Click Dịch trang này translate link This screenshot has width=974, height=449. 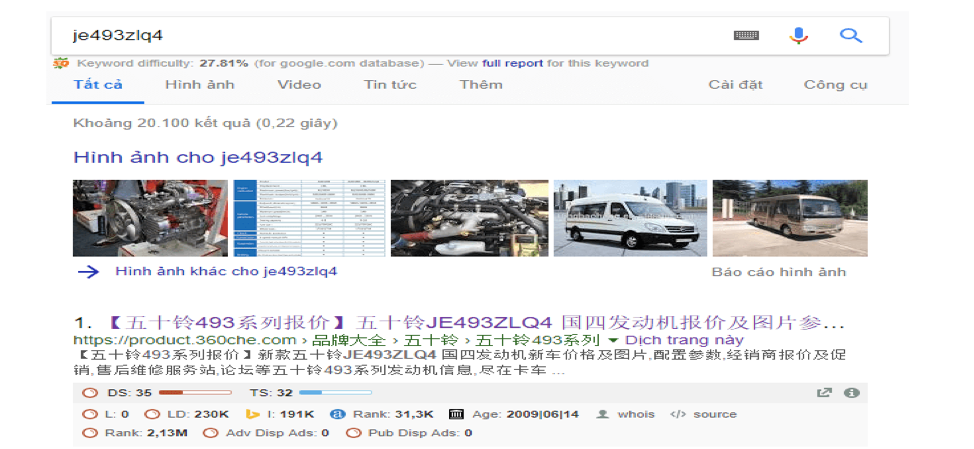[684, 340]
